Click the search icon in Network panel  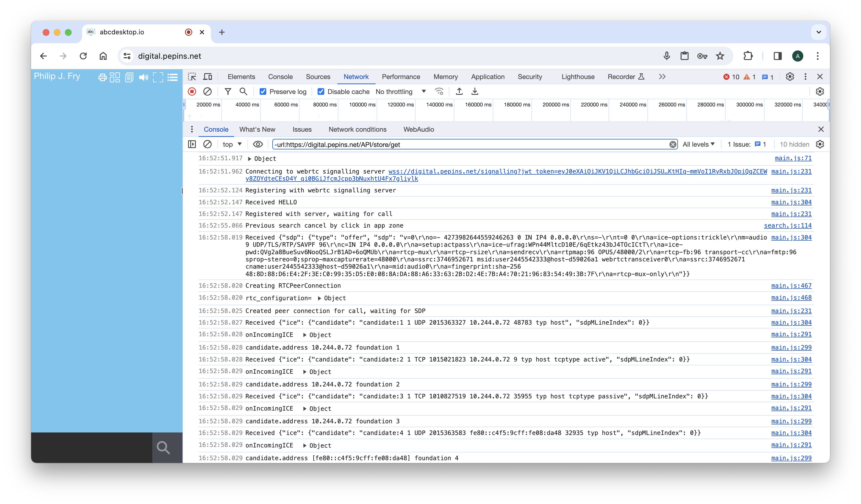(244, 91)
